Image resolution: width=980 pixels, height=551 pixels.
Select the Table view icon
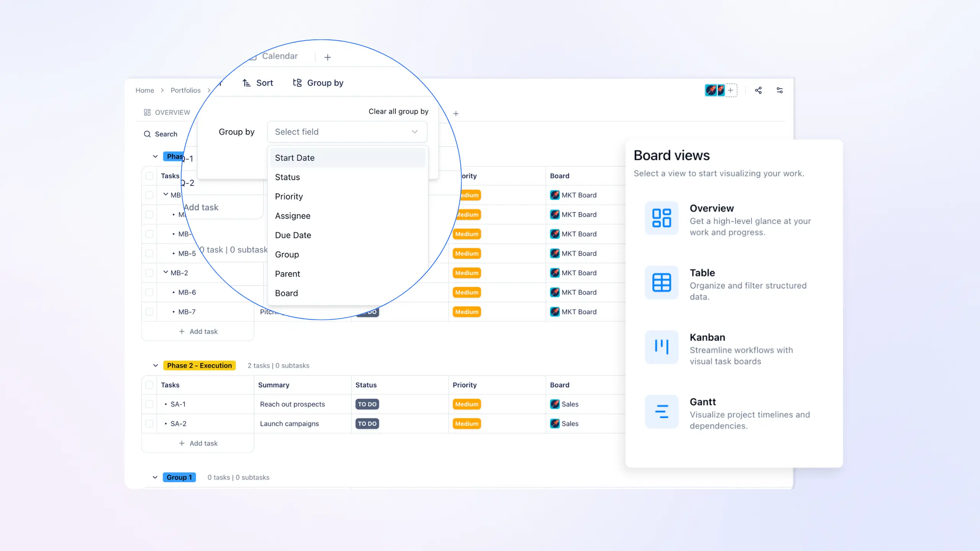pyautogui.click(x=661, y=282)
